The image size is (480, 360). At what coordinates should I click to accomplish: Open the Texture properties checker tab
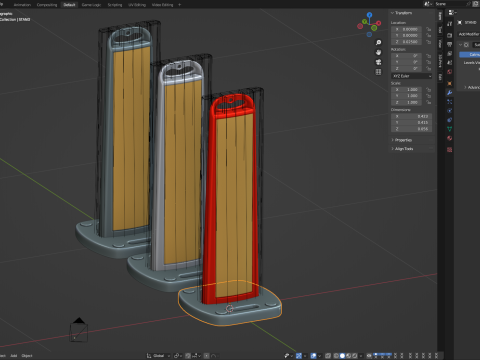[449, 150]
